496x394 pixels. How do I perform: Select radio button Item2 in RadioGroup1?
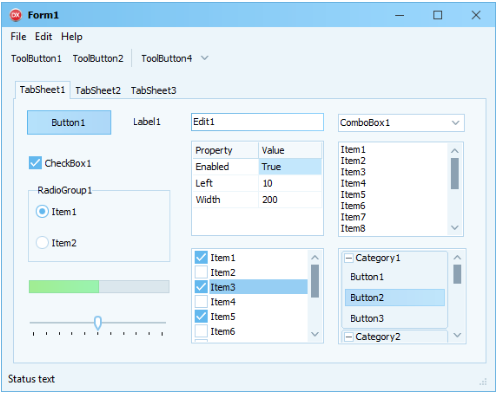pyautogui.click(x=42, y=243)
